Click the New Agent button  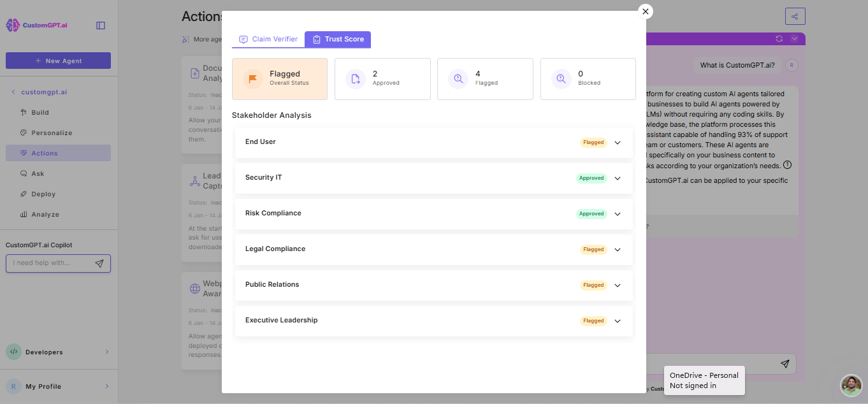58,60
